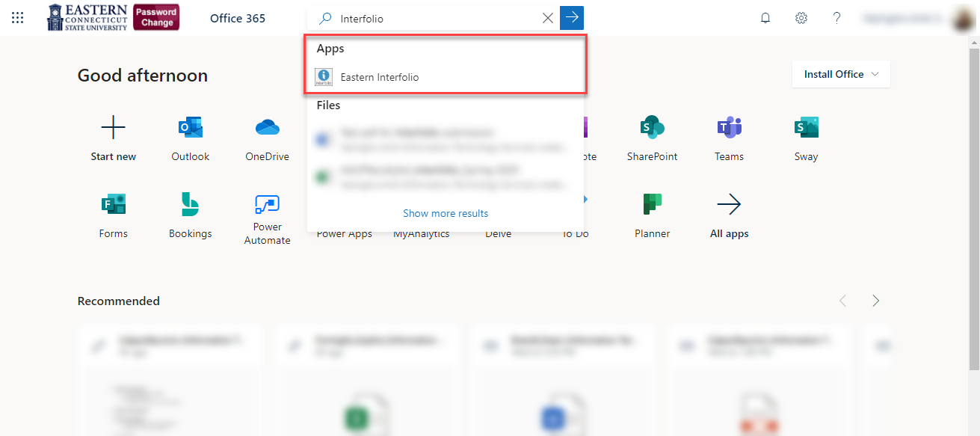Launch Teams app
Image resolution: width=980 pixels, height=436 pixels.
[729, 138]
